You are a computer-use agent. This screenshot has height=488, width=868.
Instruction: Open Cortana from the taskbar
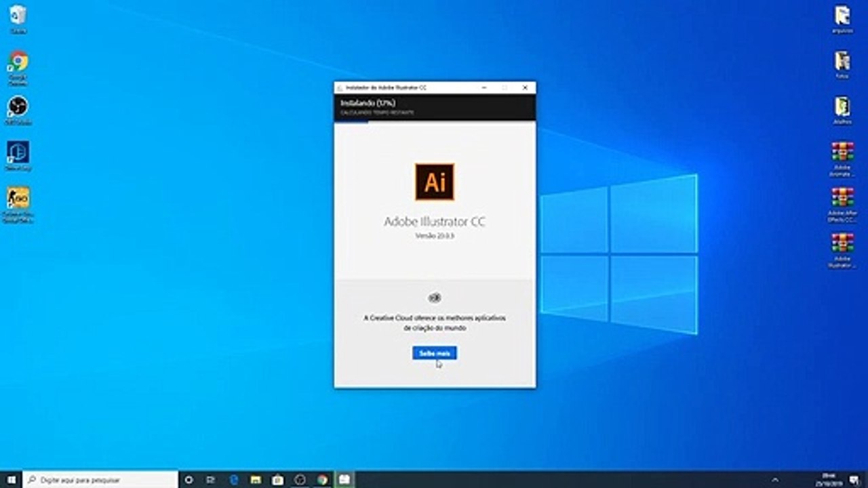click(x=189, y=479)
